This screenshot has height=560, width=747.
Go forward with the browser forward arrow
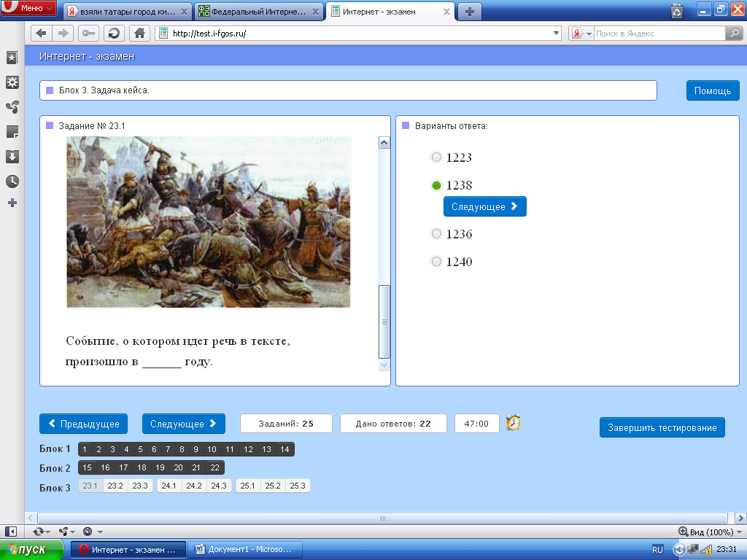tap(63, 34)
